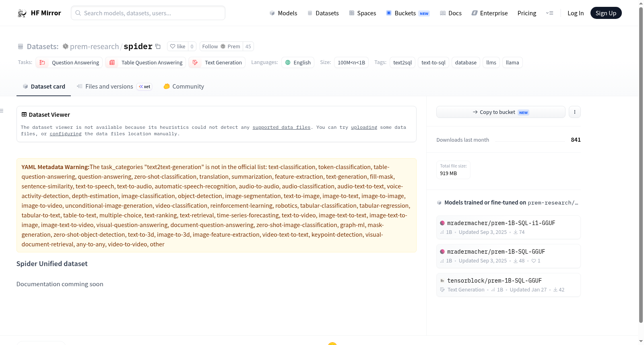Filter by Question Answering task tag
The height and width of the screenshot is (345, 644).
[x=69, y=62]
